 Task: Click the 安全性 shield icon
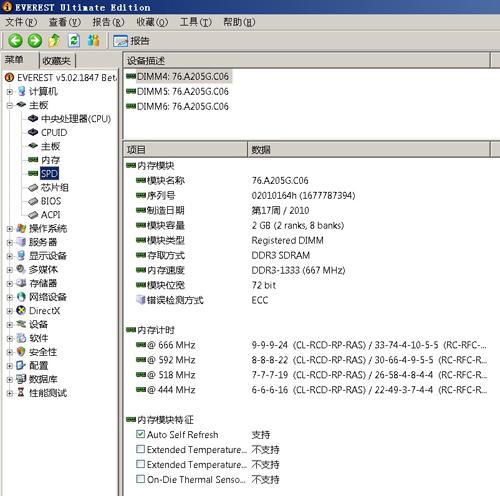coord(21,352)
